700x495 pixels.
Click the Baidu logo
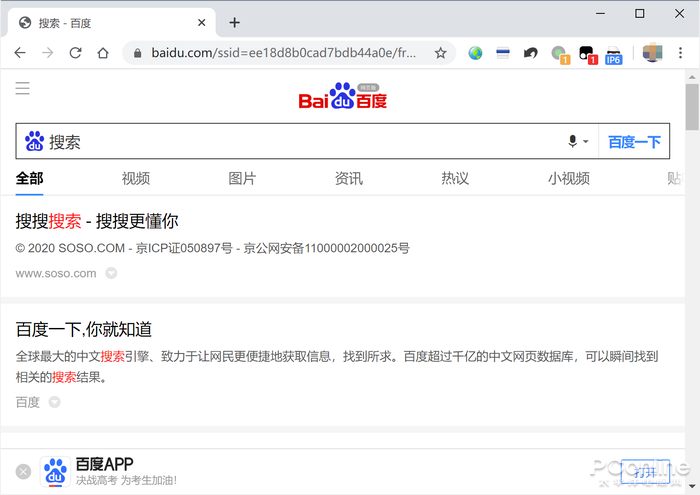coord(343,96)
